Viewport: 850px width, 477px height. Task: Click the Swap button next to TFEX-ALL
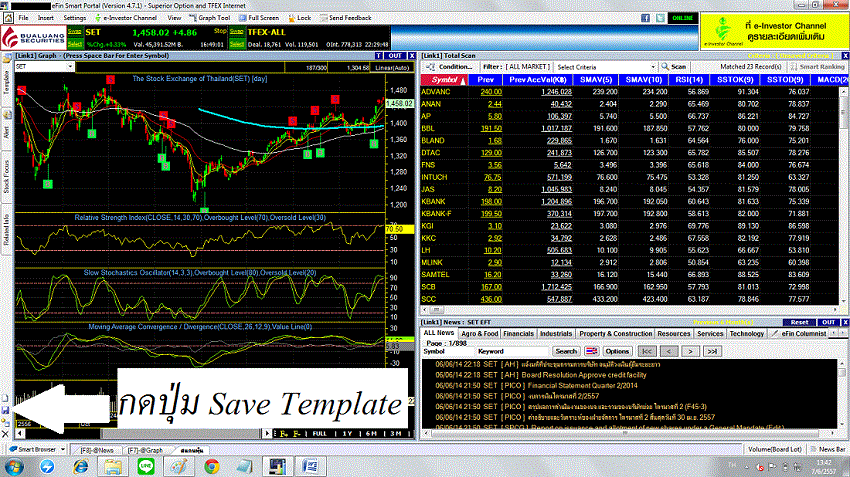point(236,32)
